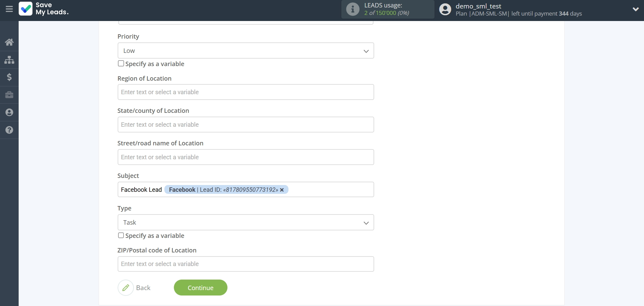Click the SaveMyLeads checkmark logo
This screenshot has height=306, width=644.
[26, 9]
